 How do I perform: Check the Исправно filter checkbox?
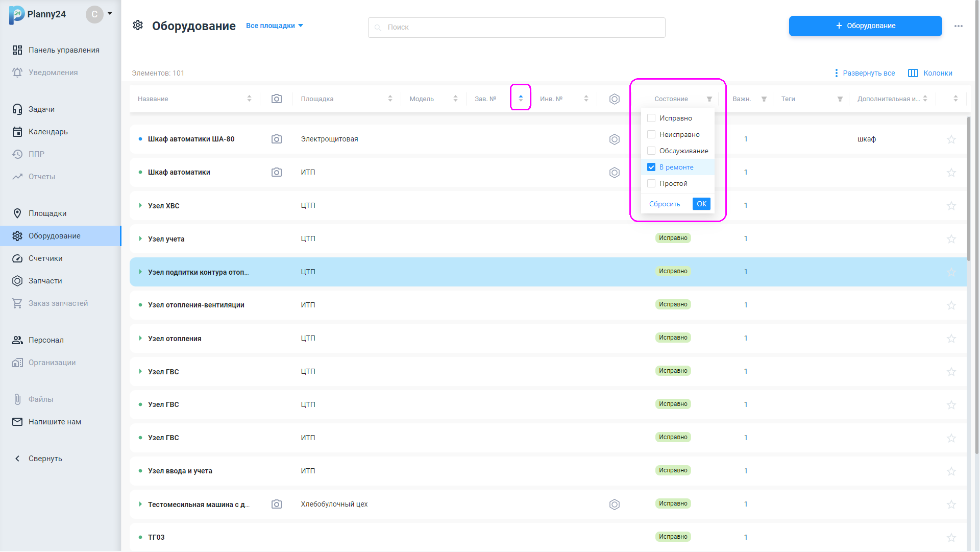point(651,118)
